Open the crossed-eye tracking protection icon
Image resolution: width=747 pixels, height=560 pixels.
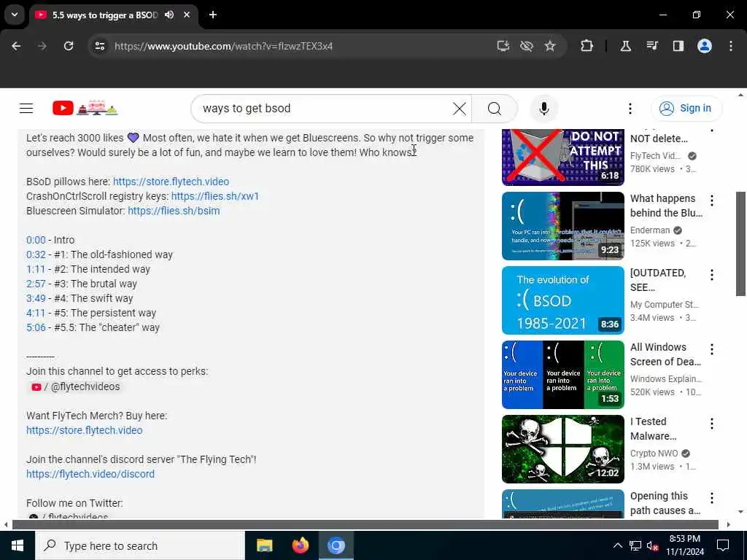point(527,46)
